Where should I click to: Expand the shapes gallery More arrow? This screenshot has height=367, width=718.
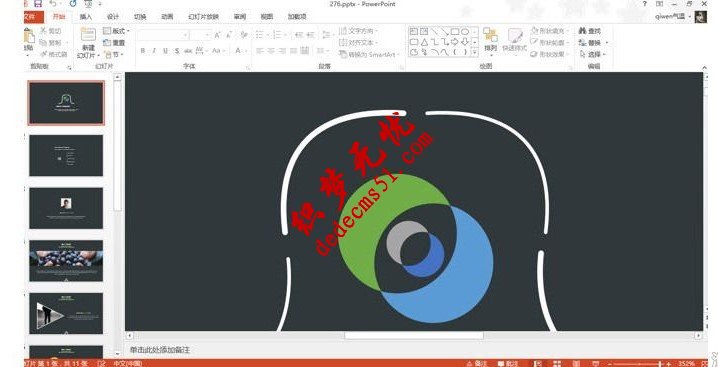pos(475,52)
